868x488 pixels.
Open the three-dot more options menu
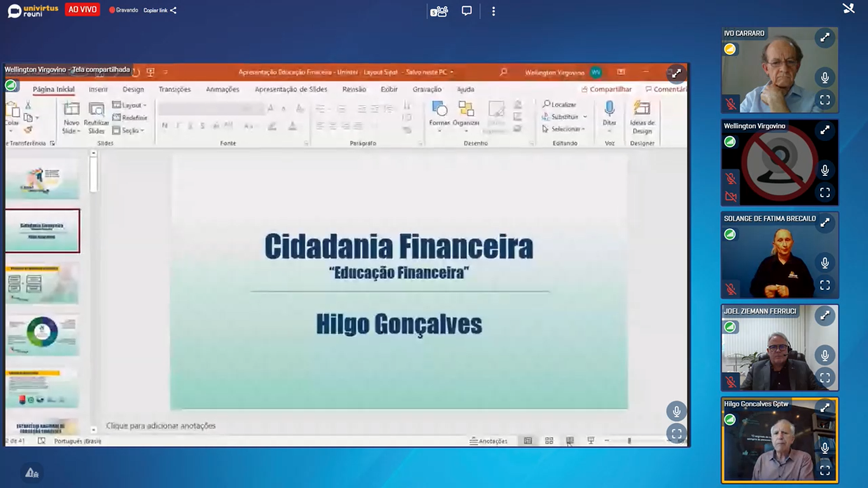[x=493, y=11]
